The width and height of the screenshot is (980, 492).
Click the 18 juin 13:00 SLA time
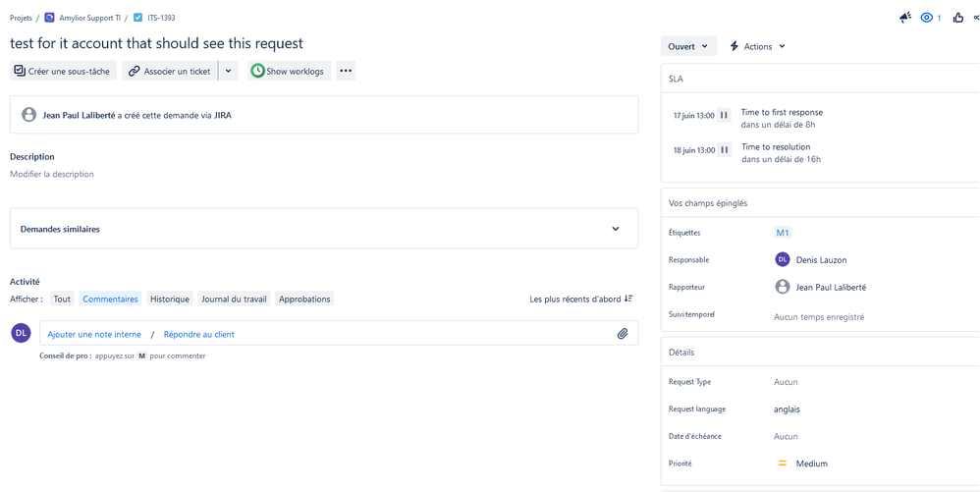coord(693,150)
